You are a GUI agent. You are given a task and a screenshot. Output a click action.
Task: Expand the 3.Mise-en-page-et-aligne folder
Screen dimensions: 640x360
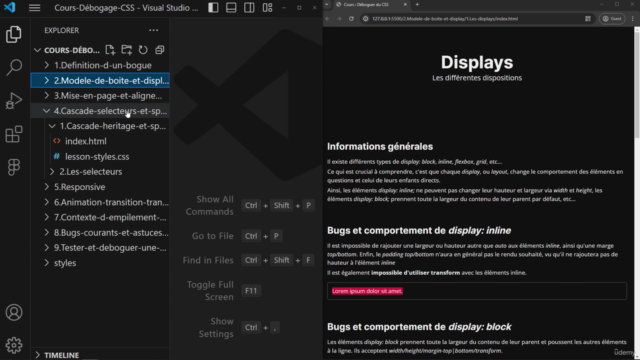click(x=100, y=96)
